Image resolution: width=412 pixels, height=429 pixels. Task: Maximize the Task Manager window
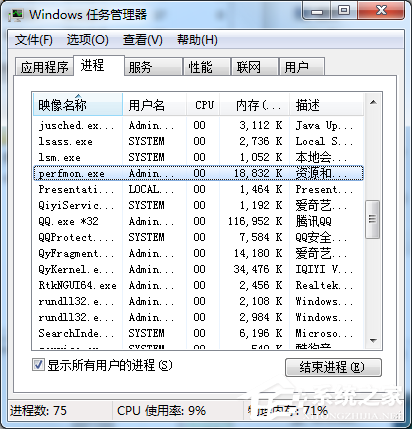click(344, 11)
